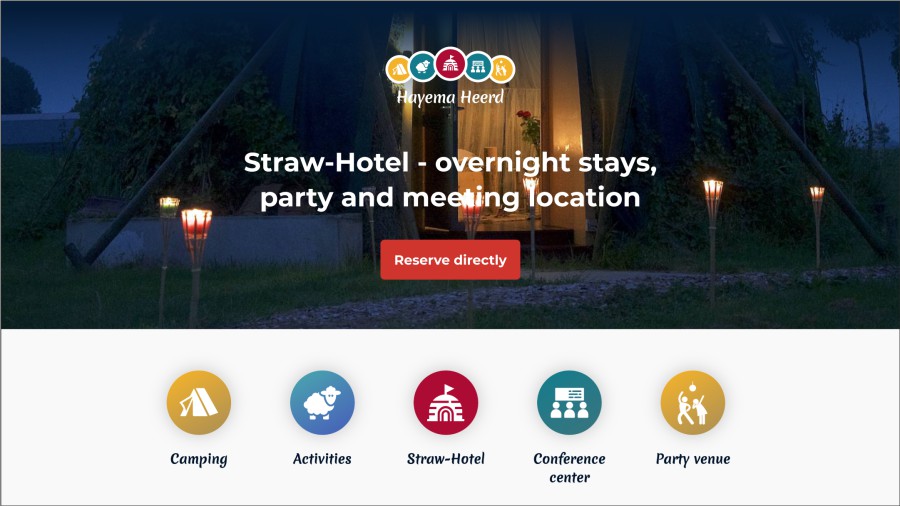Select the large red Straw-Hotel icon
900x506 pixels.
[x=446, y=402]
